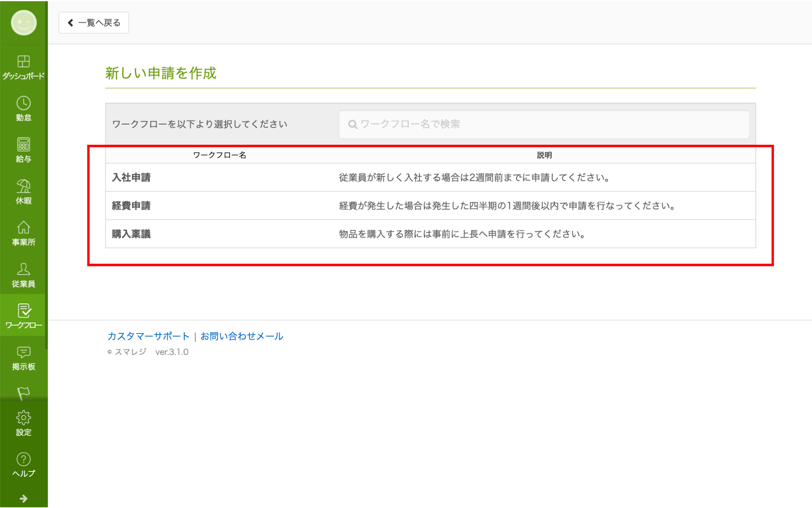Open the カスタマーサポート link
This screenshot has height=508, width=812.
coord(148,336)
